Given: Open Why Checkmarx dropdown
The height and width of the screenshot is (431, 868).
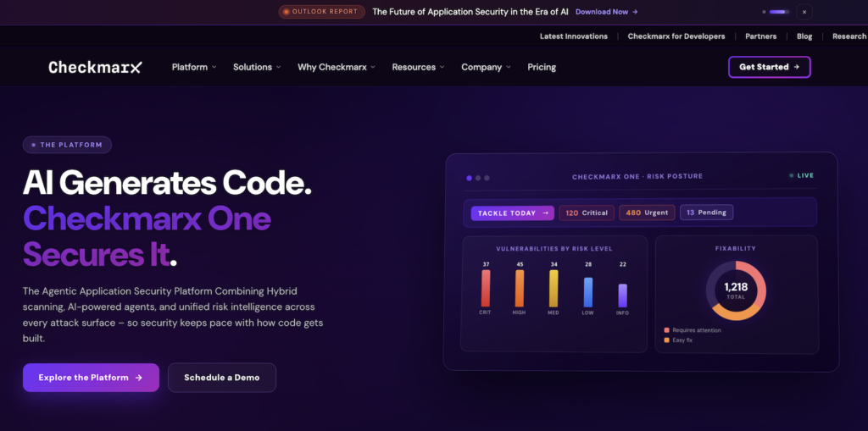Looking at the screenshot, I should [337, 67].
